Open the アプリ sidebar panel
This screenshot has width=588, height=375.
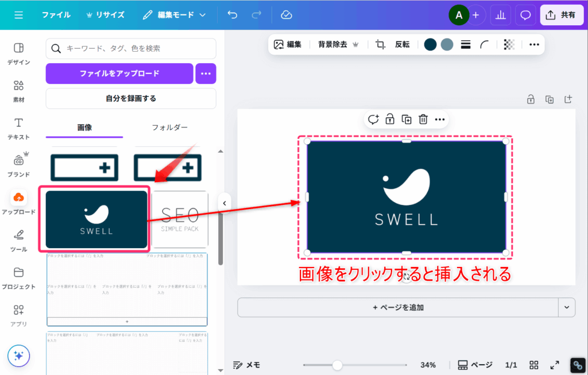click(18, 315)
